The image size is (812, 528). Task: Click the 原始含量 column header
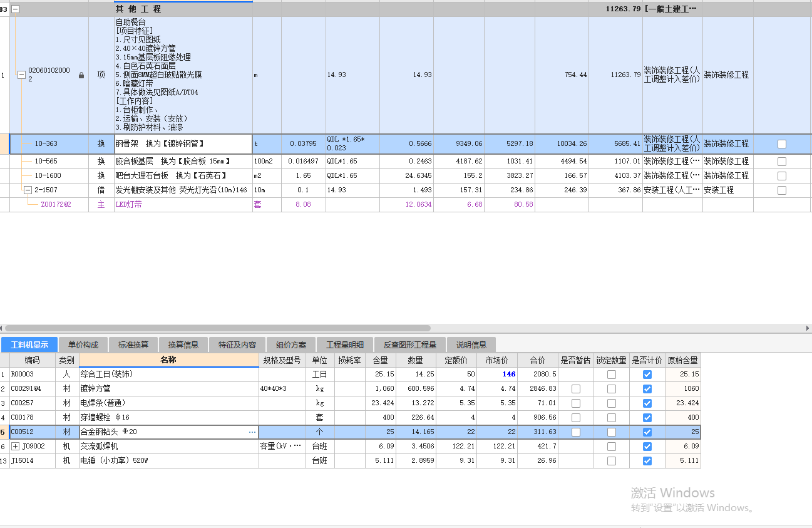(x=683, y=360)
